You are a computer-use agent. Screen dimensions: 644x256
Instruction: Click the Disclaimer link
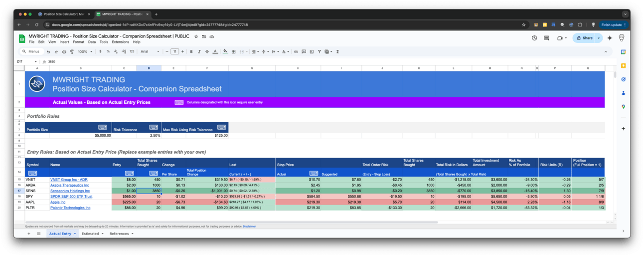click(x=249, y=226)
